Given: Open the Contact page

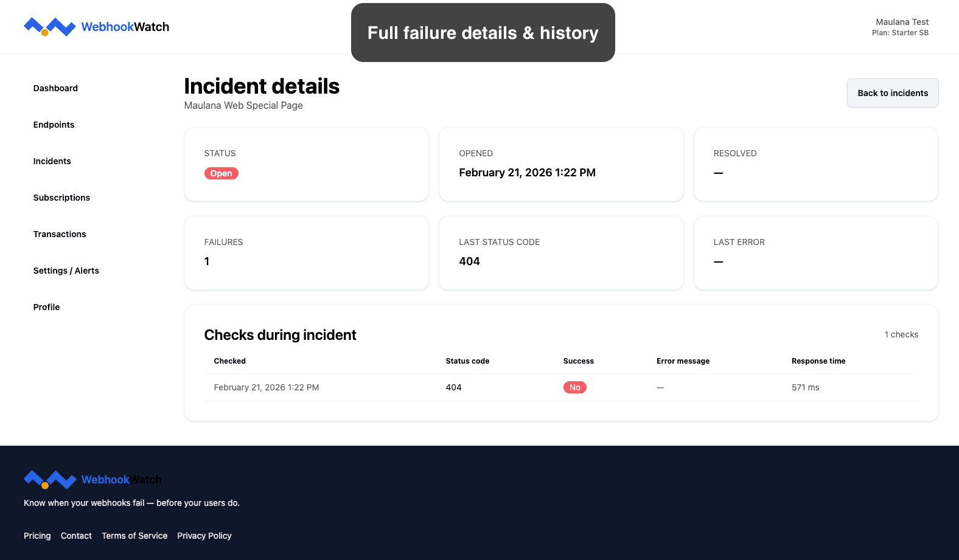Looking at the screenshot, I should (x=76, y=536).
